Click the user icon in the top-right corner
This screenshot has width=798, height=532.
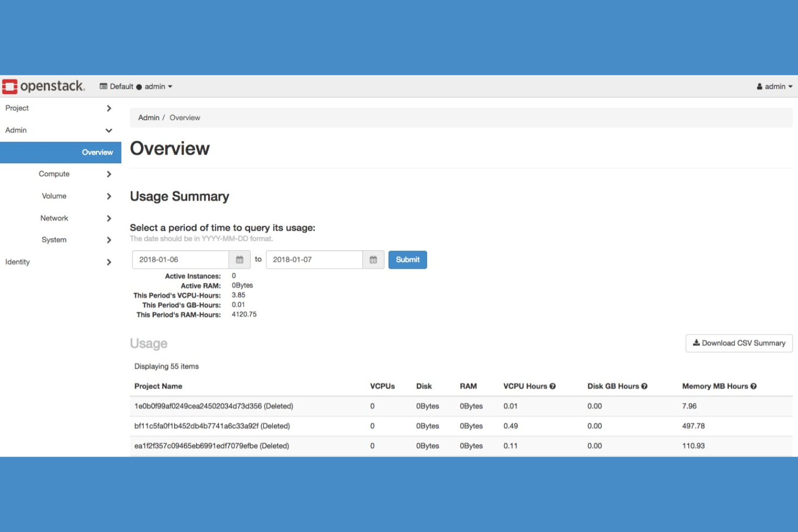(x=760, y=86)
